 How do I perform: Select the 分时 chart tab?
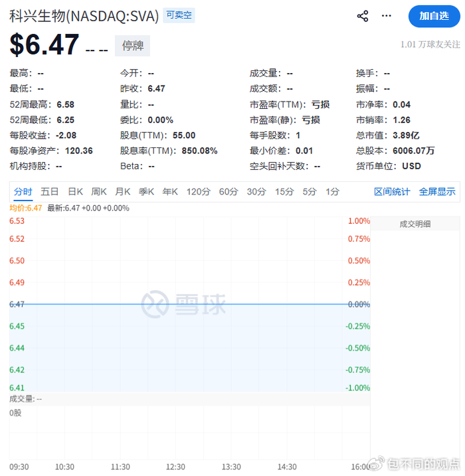click(x=23, y=192)
